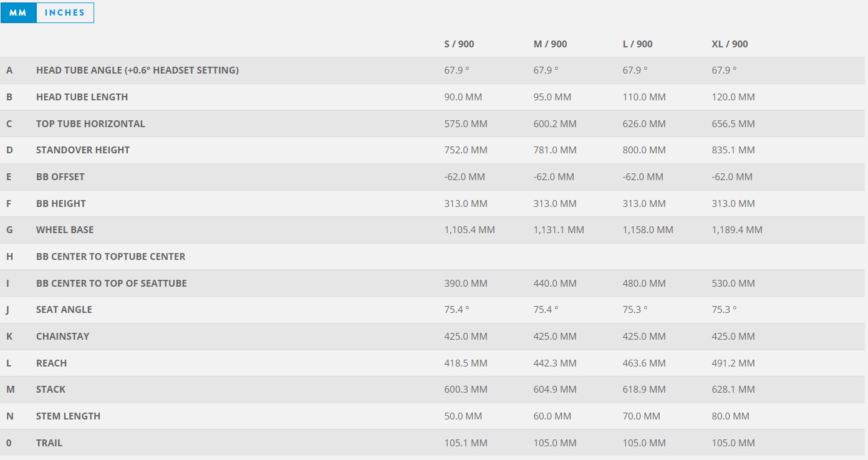The width and height of the screenshot is (868, 460).
Task: Select the Head Tube Angle row label
Action: click(x=137, y=70)
